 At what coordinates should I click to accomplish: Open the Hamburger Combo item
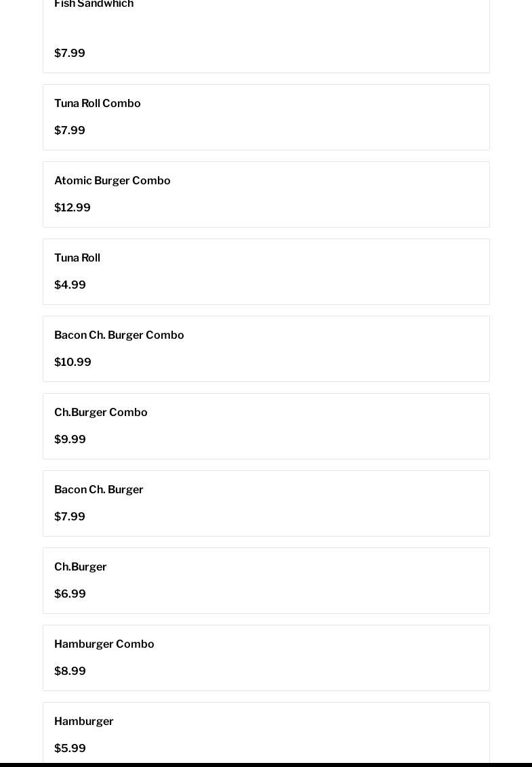point(266,658)
